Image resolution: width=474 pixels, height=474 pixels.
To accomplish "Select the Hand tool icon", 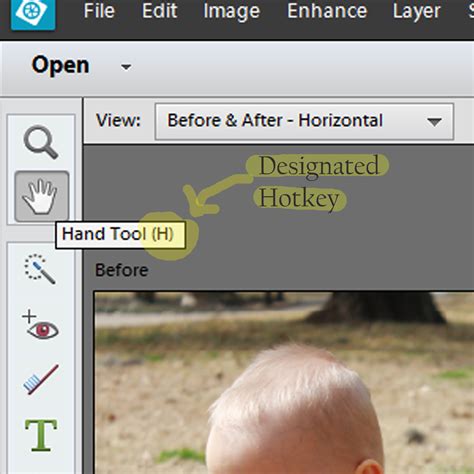I will 42,196.
